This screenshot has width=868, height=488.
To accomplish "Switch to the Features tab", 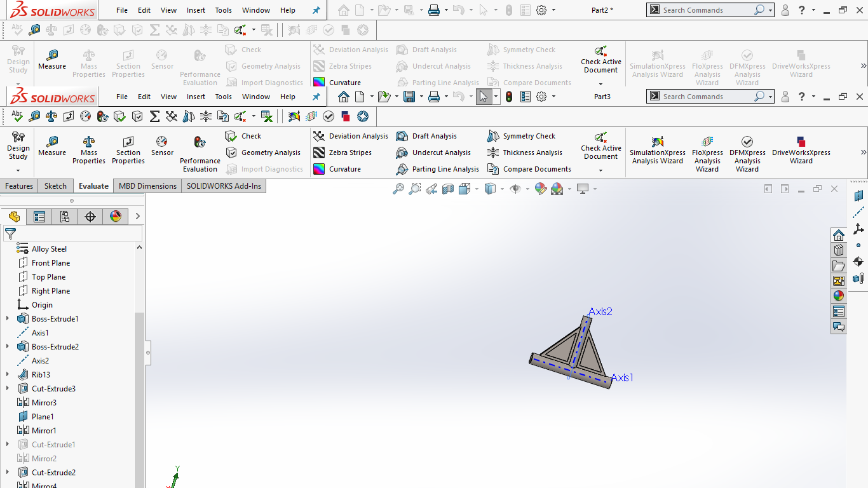I will pos(19,186).
